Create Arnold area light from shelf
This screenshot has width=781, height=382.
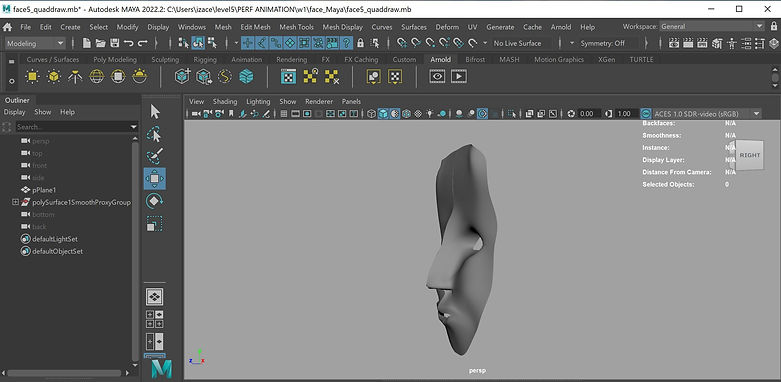(32, 77)
